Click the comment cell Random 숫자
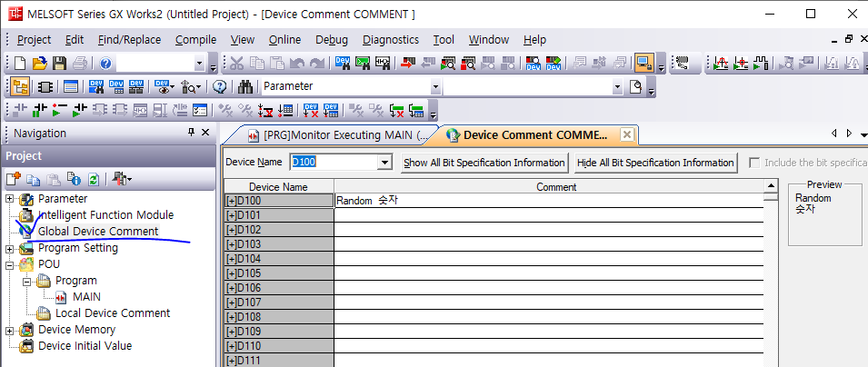The image size is (868, 367). point(549,201)
